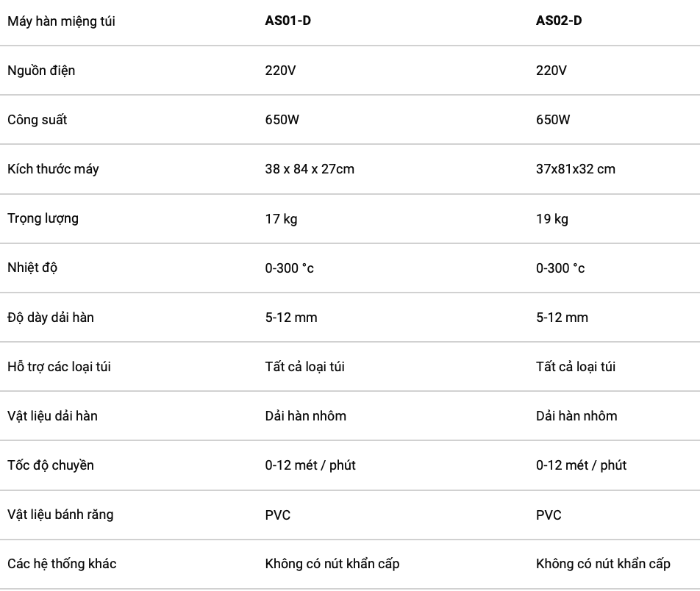Click the Hỗ trợ các loại túi label
The width and height of the screenshot is (700, 591).
59,367
